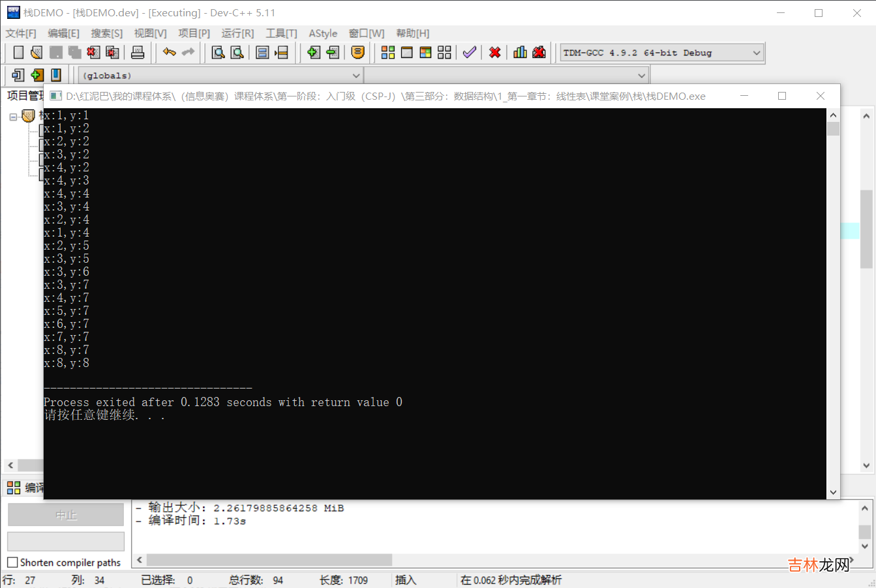This screenshot has width=876, height=588.
Task: Close the 栈DEMO.exe console window
Action: point(821,96)
